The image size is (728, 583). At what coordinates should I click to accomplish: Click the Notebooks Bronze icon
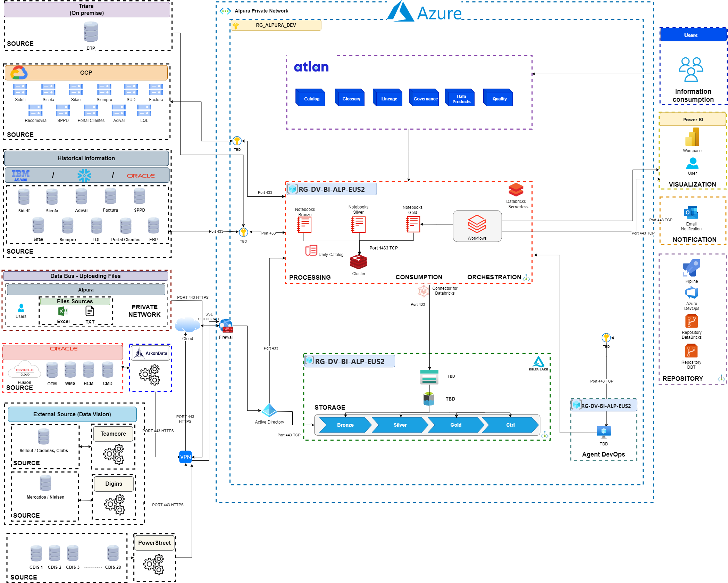coord(304,225)
